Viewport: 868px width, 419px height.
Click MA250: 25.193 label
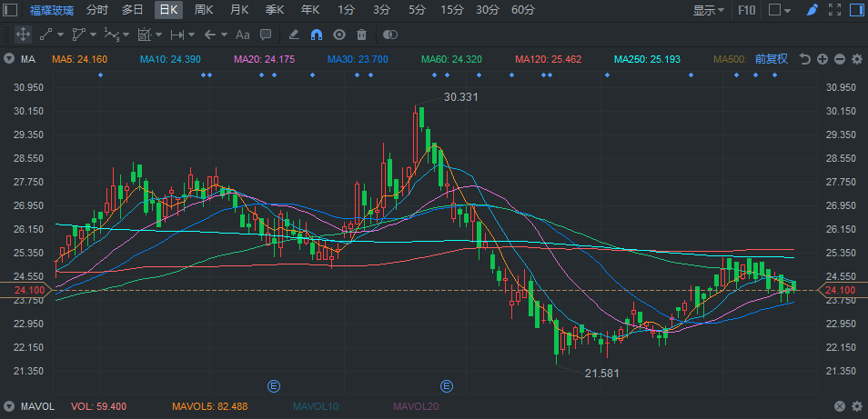(x=647, y=59)
